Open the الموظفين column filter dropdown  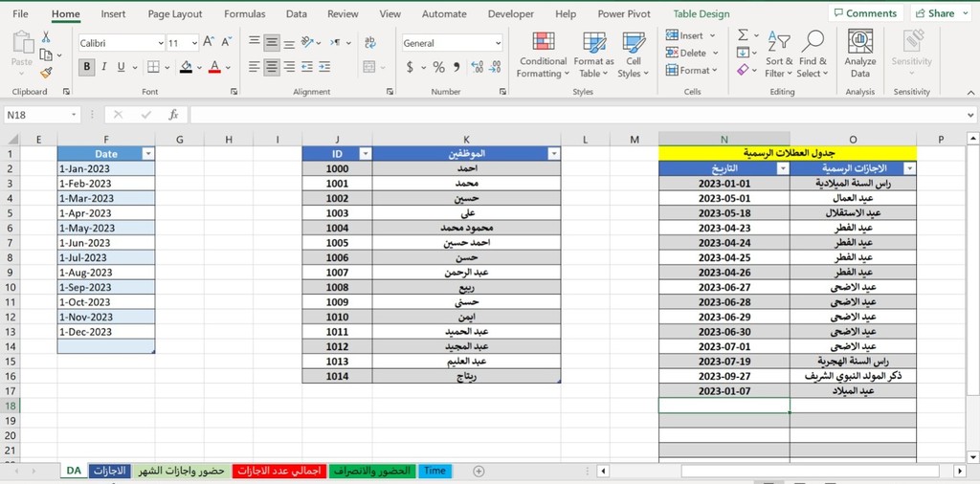[553, 154]
